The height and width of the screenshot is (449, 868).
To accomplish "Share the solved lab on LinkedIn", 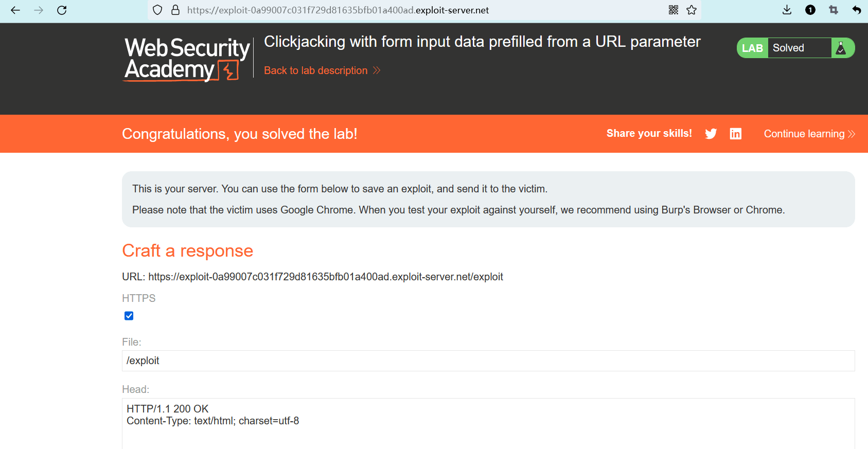I will pos(736,134).
